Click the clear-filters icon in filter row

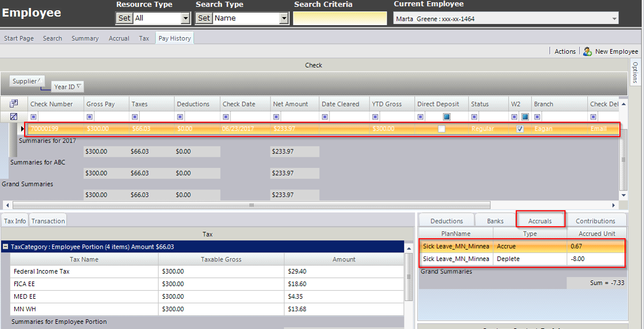click(14, 117)
